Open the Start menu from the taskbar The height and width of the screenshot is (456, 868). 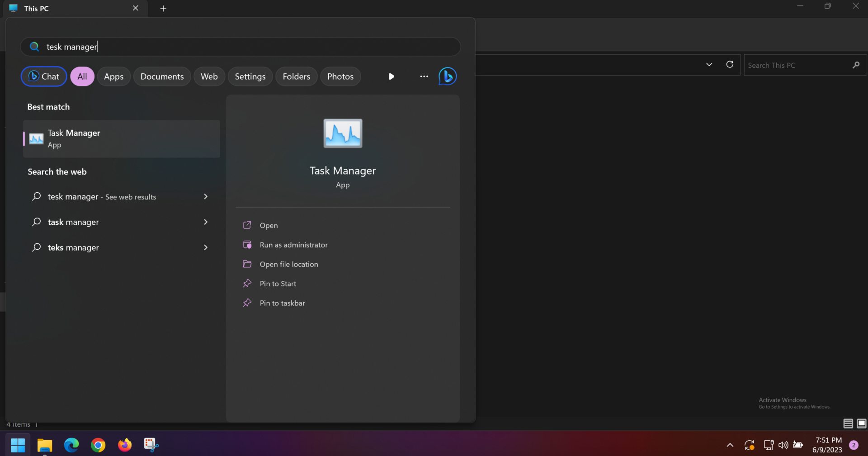18,445
